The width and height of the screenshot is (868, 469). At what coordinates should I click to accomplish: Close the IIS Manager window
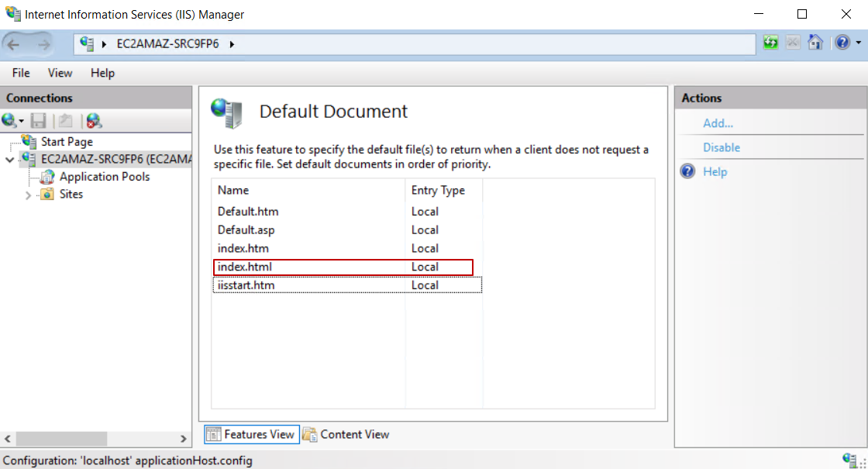pyautogui.click(x=846, y=14)
